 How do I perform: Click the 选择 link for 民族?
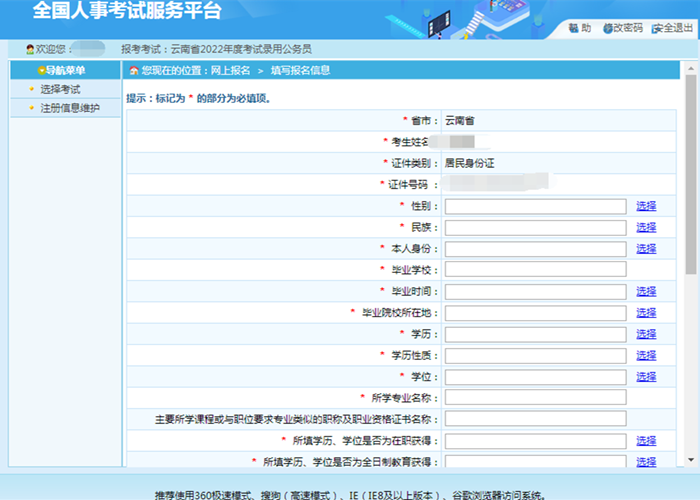coord(646,227)
